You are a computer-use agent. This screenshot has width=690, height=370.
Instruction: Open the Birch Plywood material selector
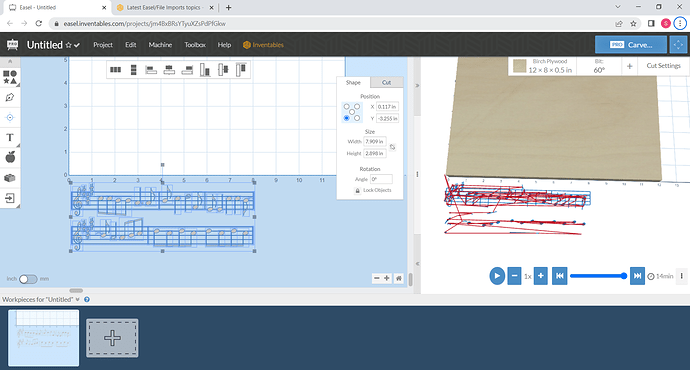tap(543, 66)
